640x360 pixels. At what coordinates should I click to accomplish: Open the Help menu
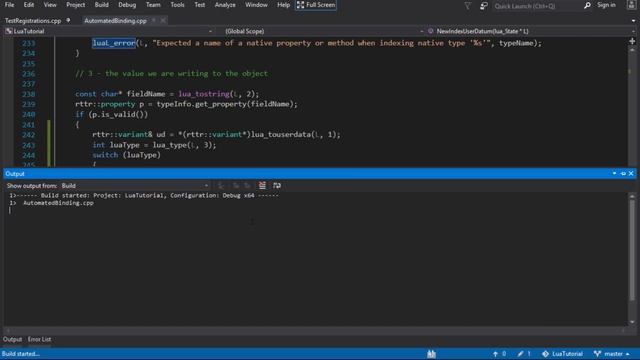click(283, 5)
